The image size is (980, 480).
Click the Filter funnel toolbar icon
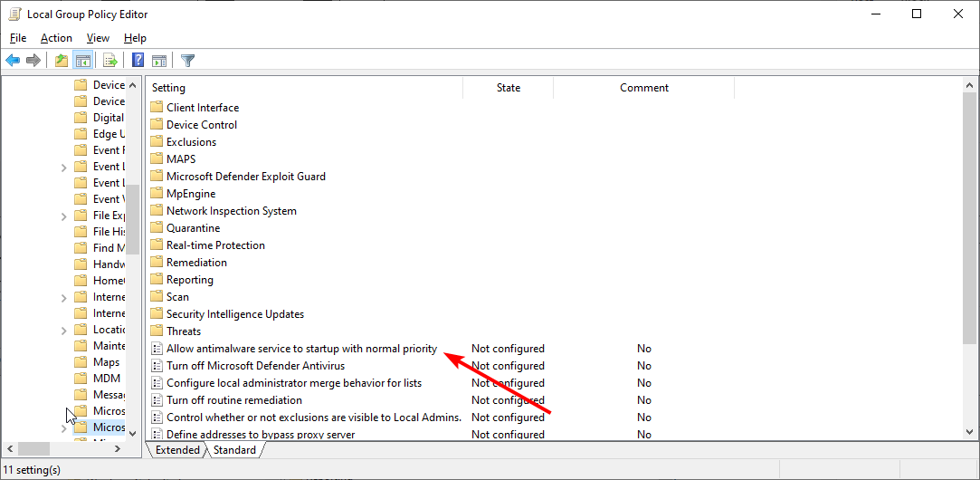pos(187,61)
